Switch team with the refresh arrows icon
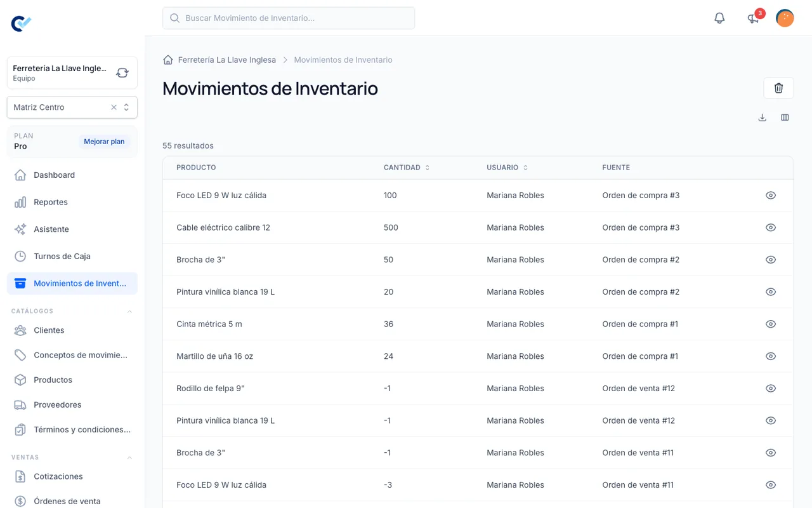The image size is (812, 508). pyautogui.click(x=122, y=73)
